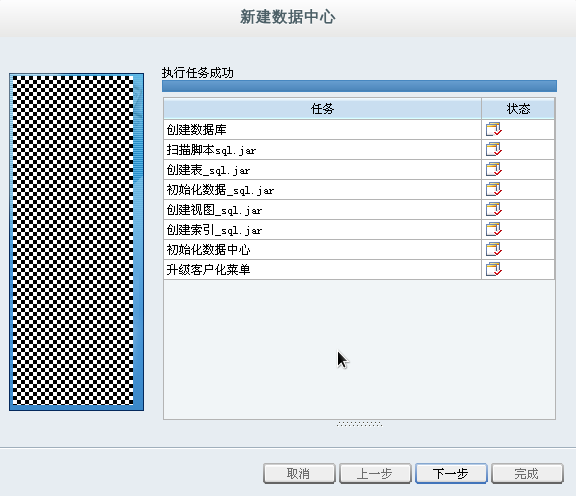The width and height of the screenshot is (576, 496).
Task: Click the blue progress bar
Action: 359,86
